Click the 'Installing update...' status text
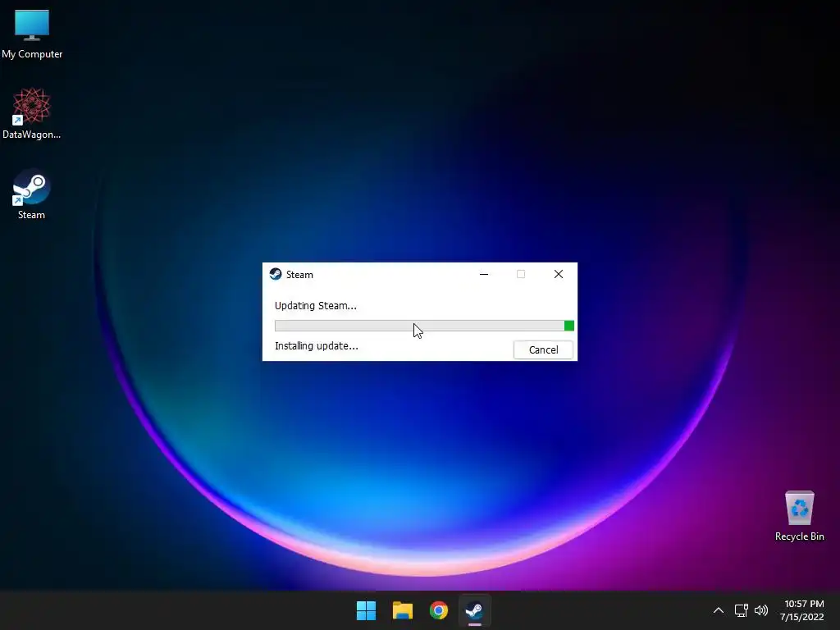This screenshot has height=630, width=840. pyautogui.click(x=316, y=346)
